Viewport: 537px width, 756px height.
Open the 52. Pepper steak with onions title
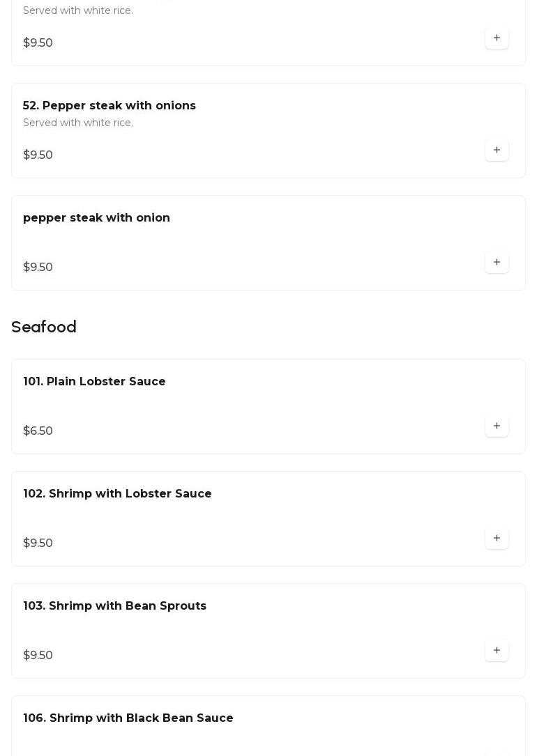[x=109, y=106]
